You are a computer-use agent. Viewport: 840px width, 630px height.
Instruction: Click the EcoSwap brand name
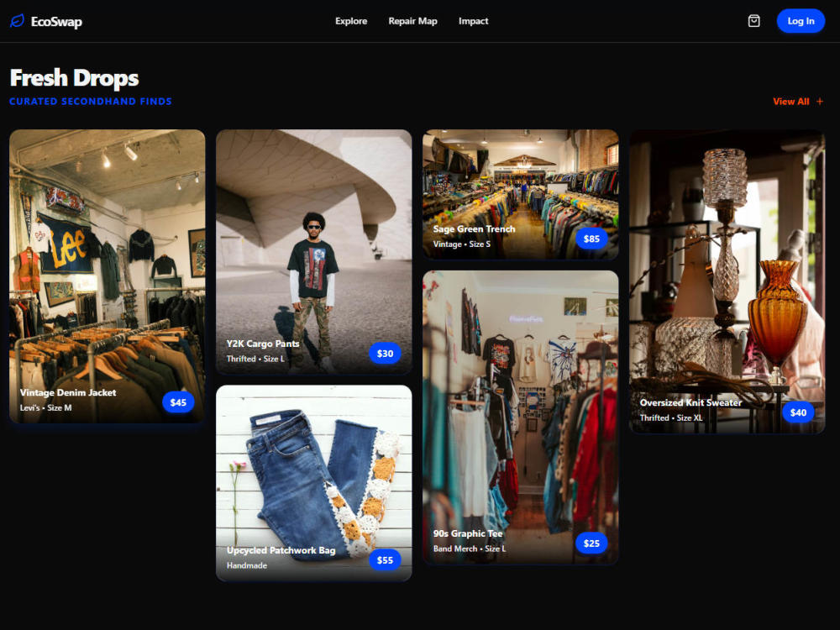click(x=56, y=22)
